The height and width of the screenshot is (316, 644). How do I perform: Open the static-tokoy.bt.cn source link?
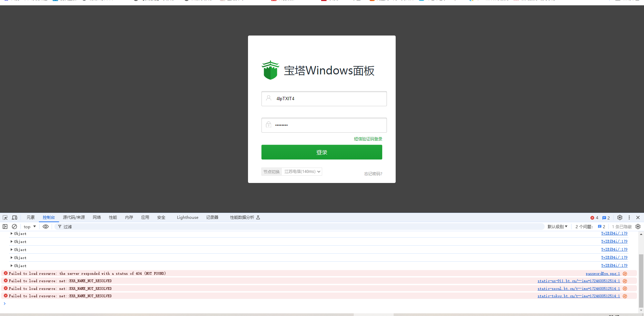point(579,296)
